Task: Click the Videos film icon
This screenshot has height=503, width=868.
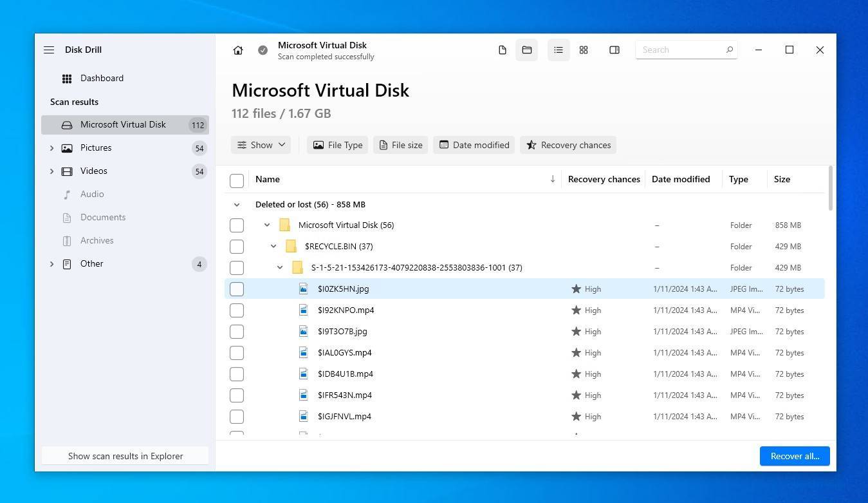Action: (x=67, y=171)
